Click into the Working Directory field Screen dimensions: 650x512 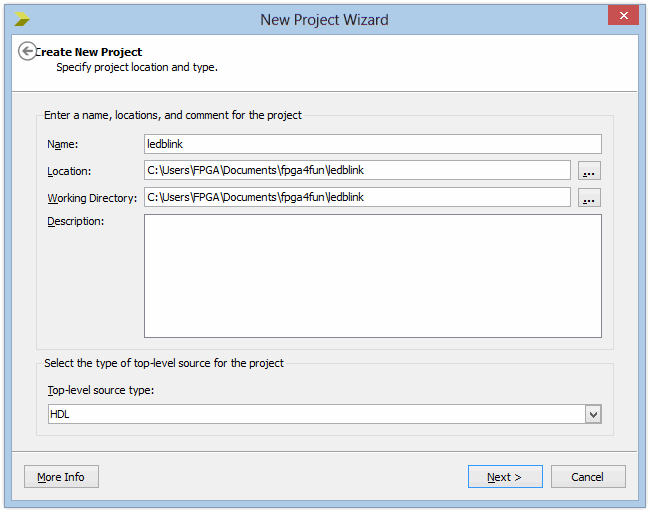[357, 197]
